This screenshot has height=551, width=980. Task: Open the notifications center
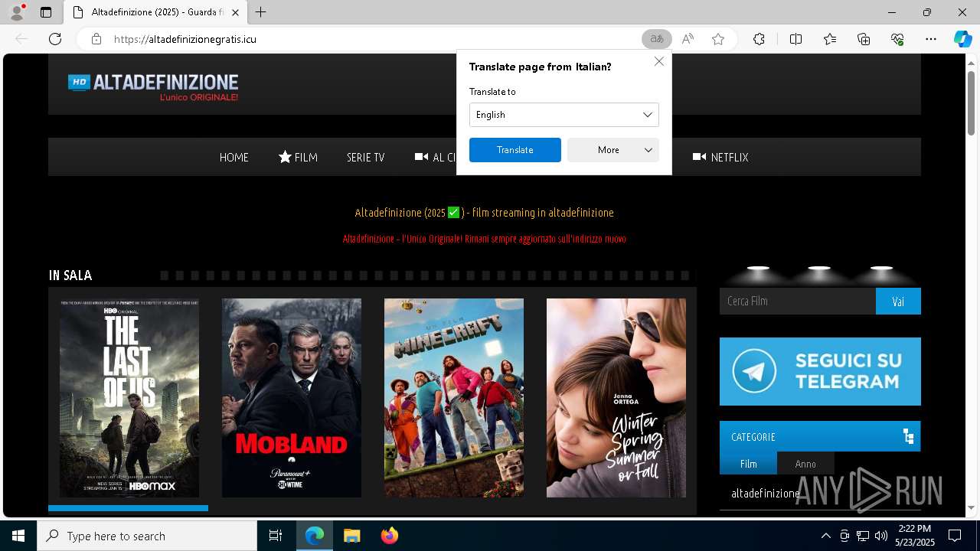[x=955, y=536]
